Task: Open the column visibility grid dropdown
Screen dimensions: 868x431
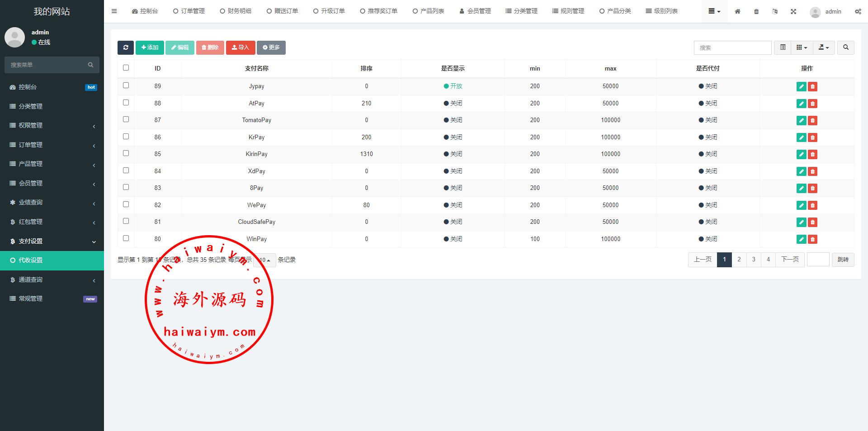Action: coord(802,47)
